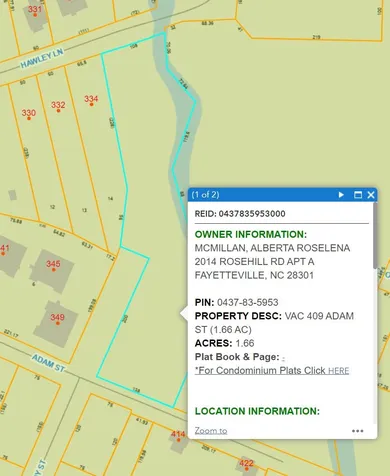Maximize the parcel info popup
This screenshot has height=476, width=390.
(358, 195)
